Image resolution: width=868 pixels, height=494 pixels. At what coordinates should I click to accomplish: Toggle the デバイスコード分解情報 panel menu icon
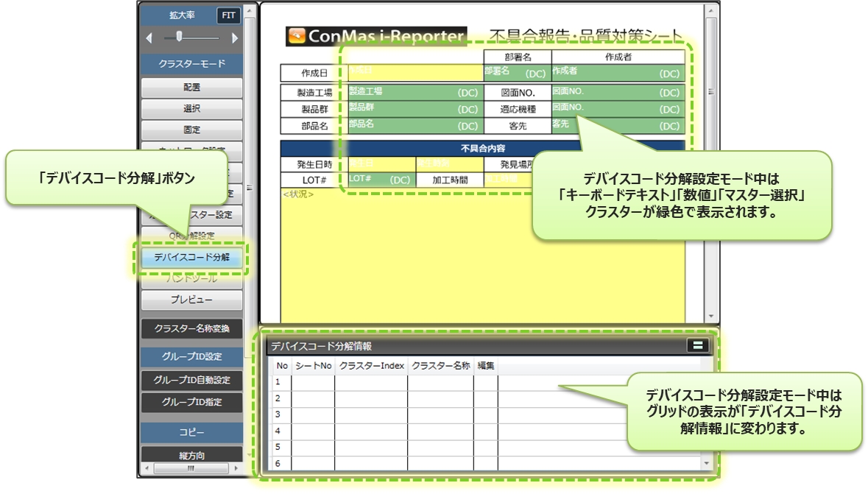tap(697, 345)
